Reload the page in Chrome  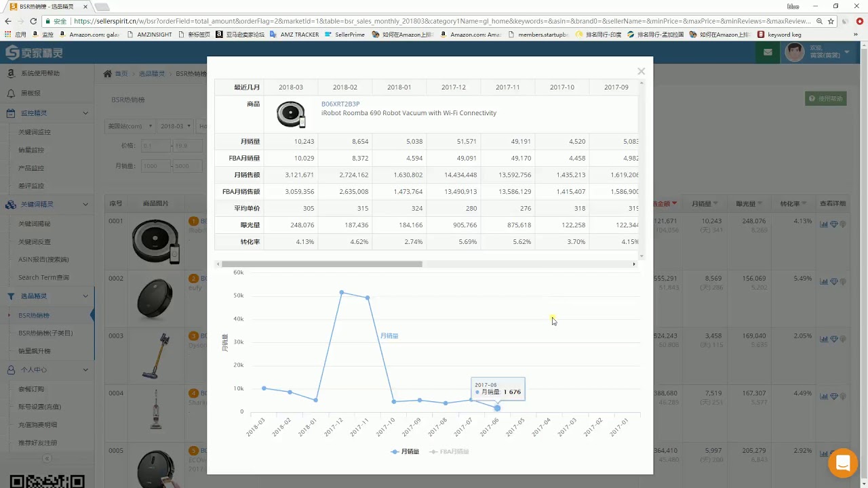click(33, 21)
